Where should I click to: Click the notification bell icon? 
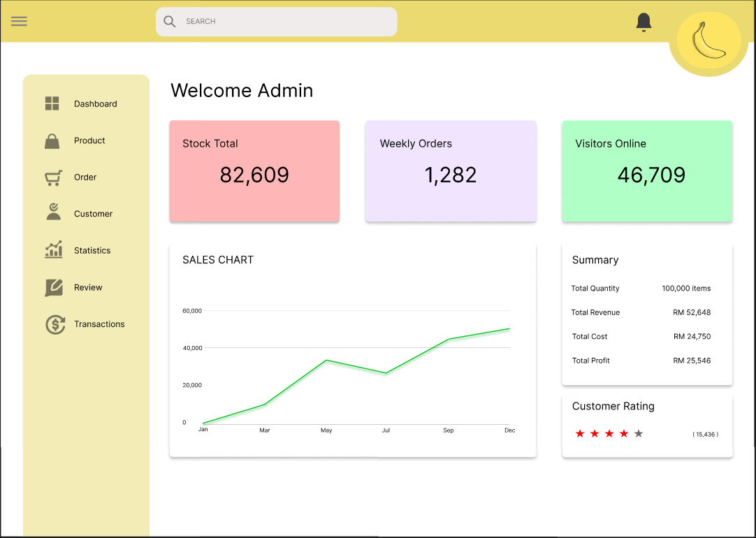coord(644,22)
